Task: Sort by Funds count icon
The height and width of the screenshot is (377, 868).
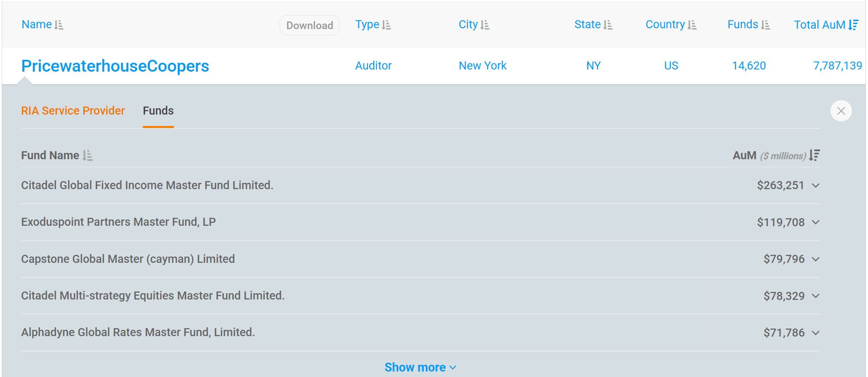Action: click(766, 25)
